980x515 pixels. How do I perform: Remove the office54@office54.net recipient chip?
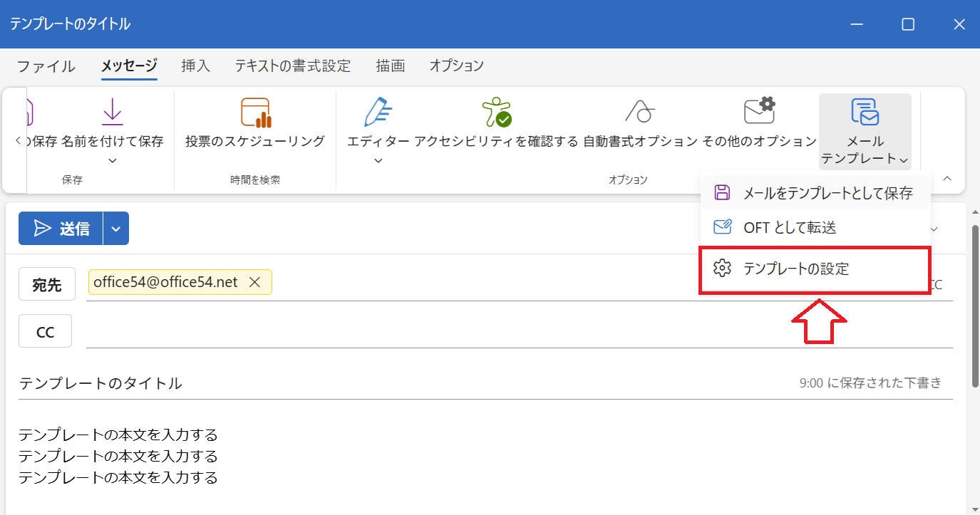click(x=254, y=282)
